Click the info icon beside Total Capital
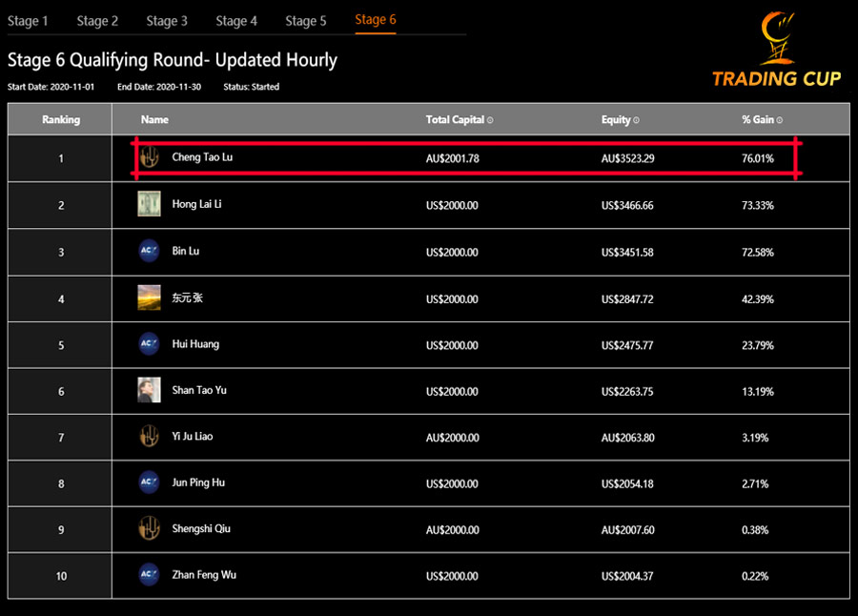Viewport: 858px width, 616px height. pos(489,119)
